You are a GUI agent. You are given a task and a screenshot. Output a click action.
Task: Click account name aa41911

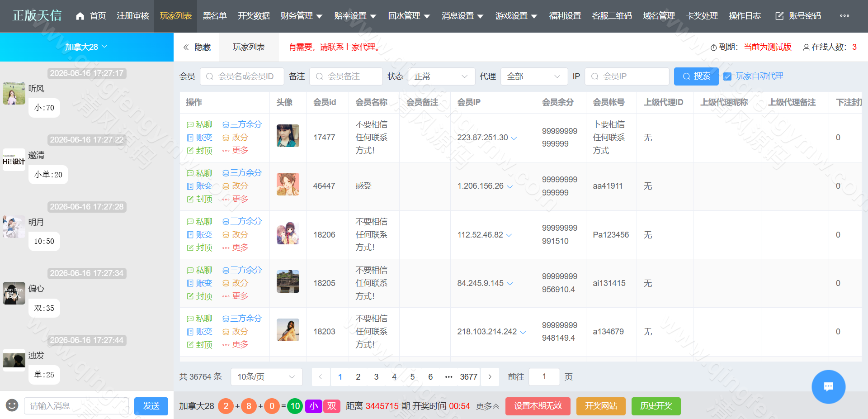(x=608, y=186)
